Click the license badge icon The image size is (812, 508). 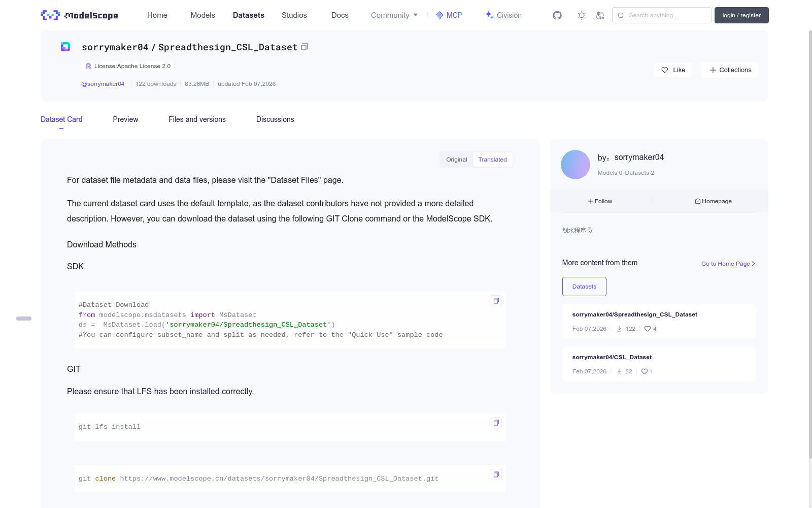(x=88, y=66)
